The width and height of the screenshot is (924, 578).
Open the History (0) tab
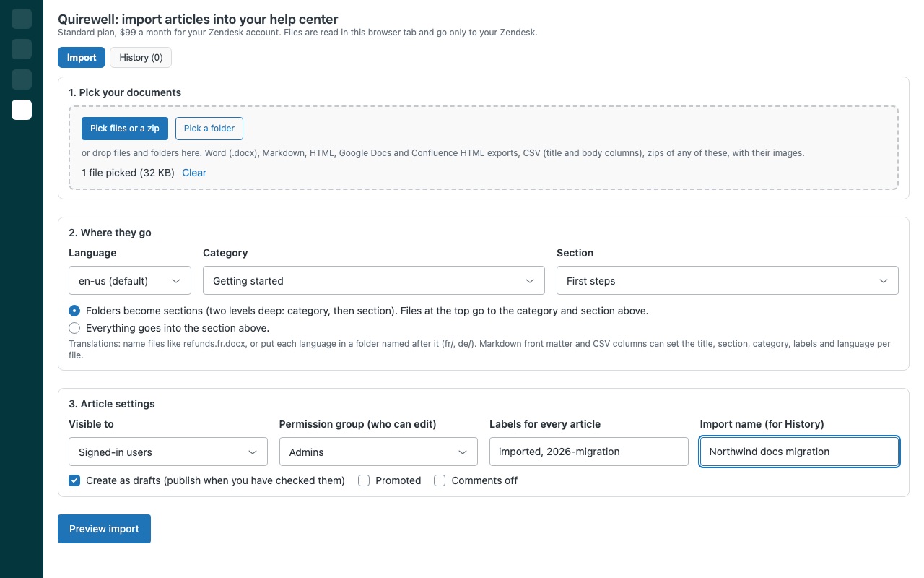point(141,58)
